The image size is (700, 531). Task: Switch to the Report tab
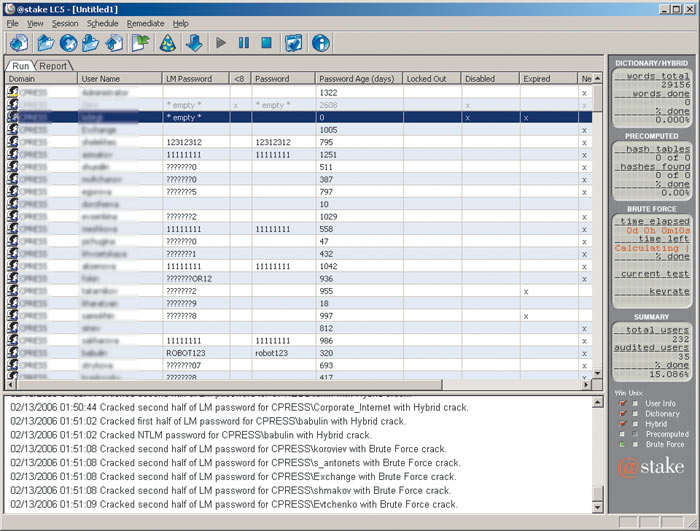[x=53, y=66]
